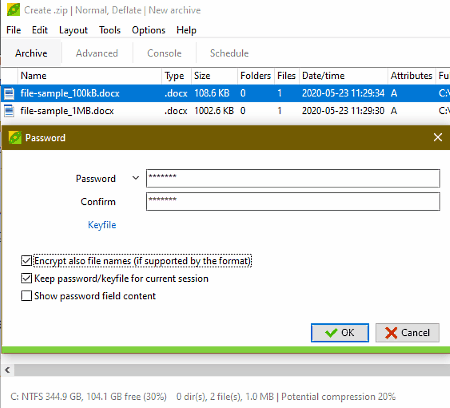Enable Show password field content
The width and height of the screenshot is (450, 408).
pyautogui.click(x=26, y=296)
